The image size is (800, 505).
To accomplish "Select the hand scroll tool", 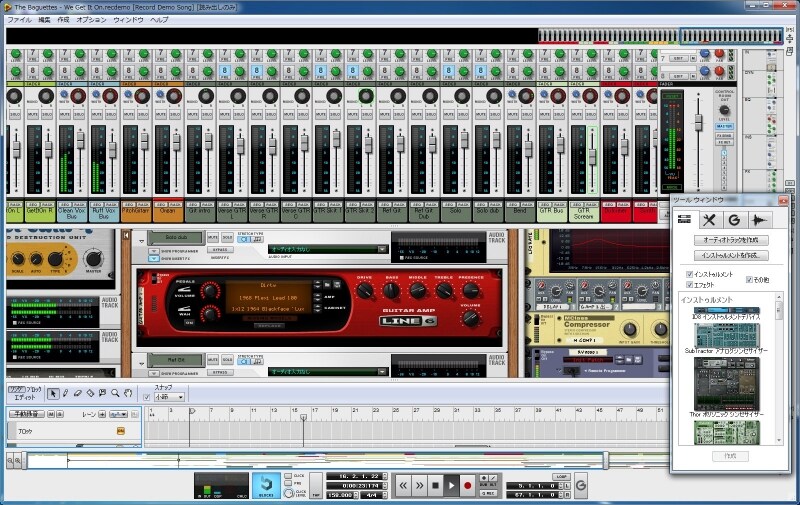I will (x=128, y=393).
